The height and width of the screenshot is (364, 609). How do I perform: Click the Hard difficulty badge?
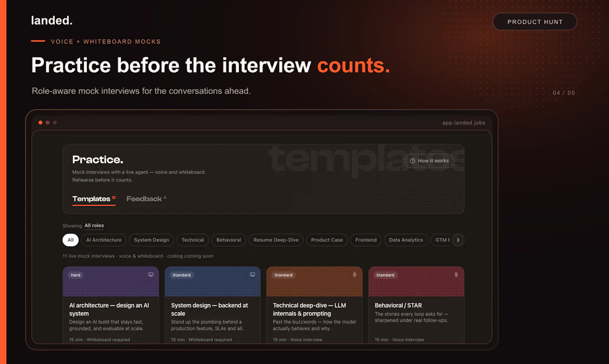pyautogui.click(x=75, y=275)
